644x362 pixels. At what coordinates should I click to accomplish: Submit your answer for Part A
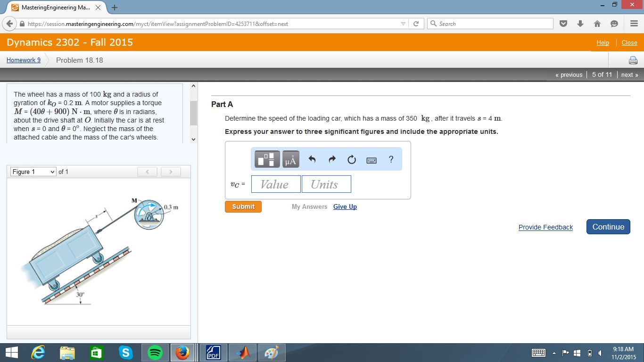tap(243, 206)
